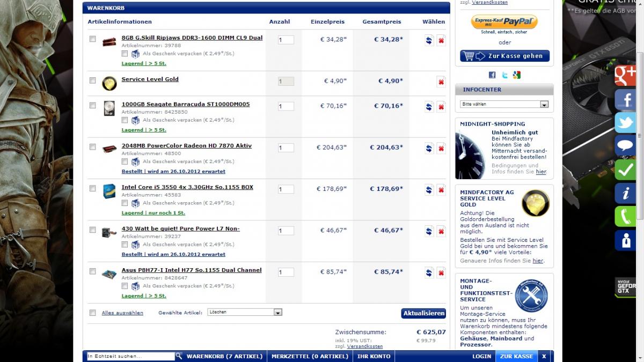644x362 pixels.
Task: Open the large Facebook side tab
Action: [x=625, y=99]
